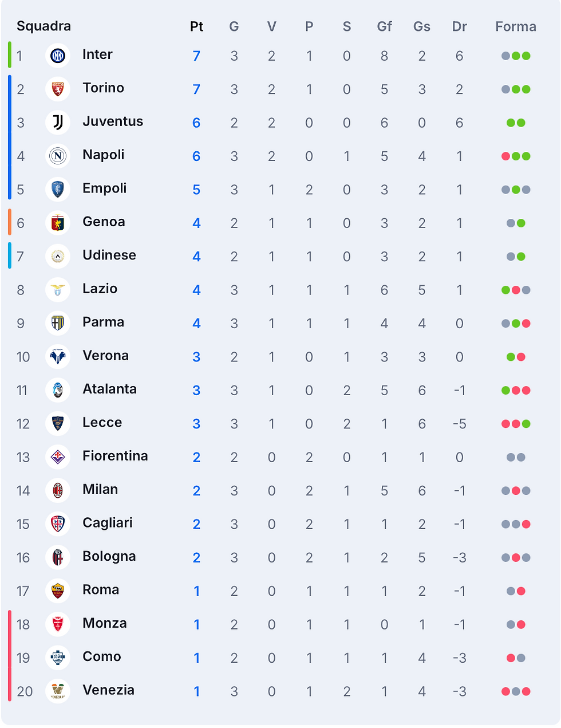Click the Forma column header

(x=516, y=26)
